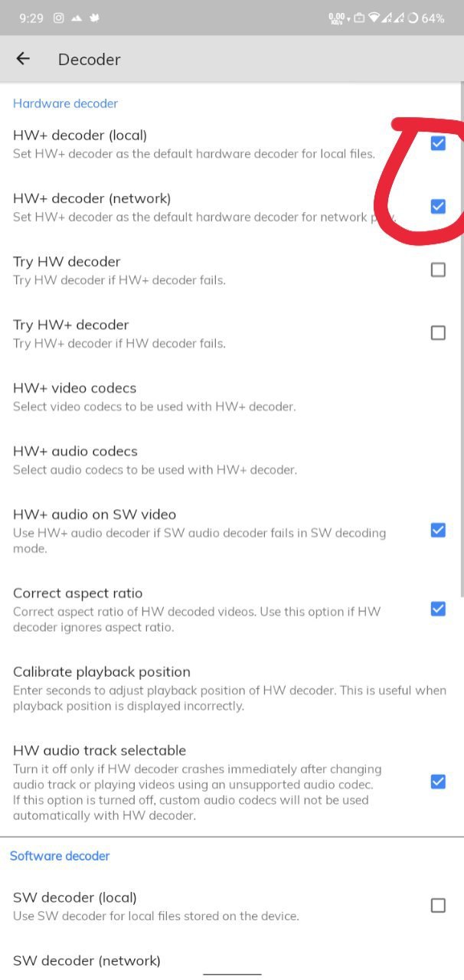
Task: Open the HW+ audio codecs setting
Action: click(x=232, y=459)
